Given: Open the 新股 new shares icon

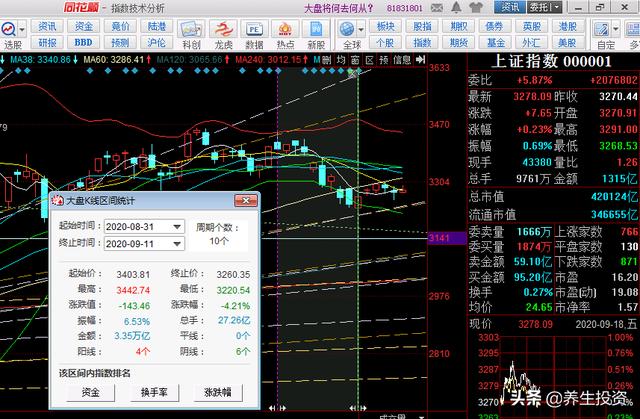Looking at the screenshot, I should (x=316, y=29).
